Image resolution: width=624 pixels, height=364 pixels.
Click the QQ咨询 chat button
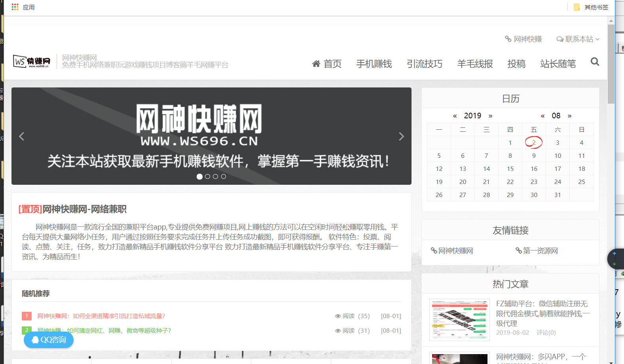[x=49, y=340]
